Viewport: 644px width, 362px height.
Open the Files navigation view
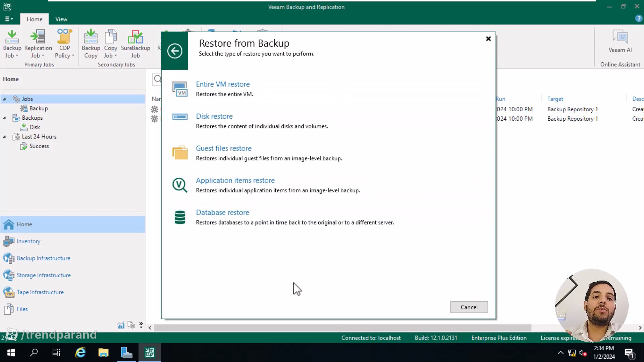tap(72, 309)
